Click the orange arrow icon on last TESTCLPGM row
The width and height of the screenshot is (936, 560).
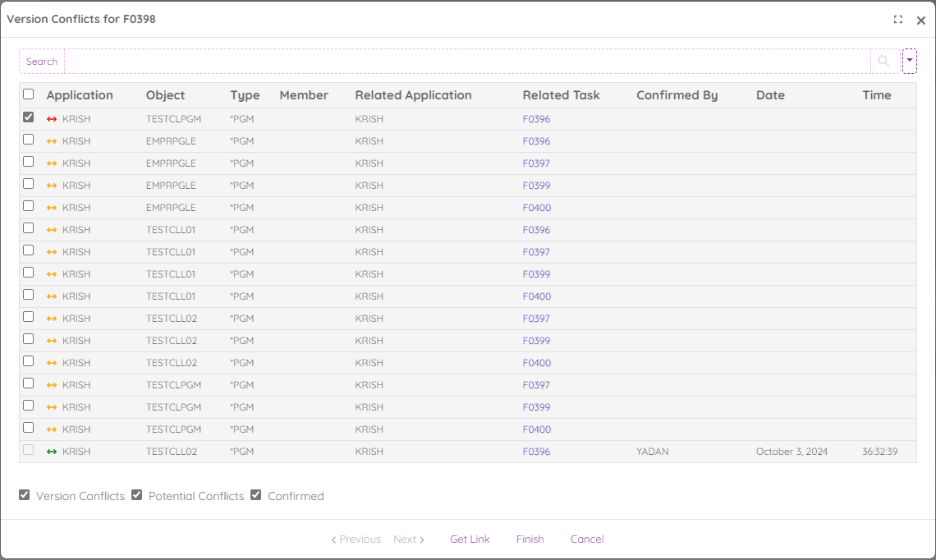pyautogui.click(x=52, y=429)
